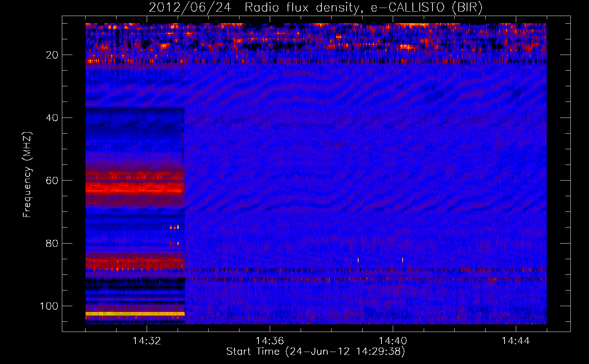
Task: Click the bright yellow band near 102 MHz
Action: [135, 314]
